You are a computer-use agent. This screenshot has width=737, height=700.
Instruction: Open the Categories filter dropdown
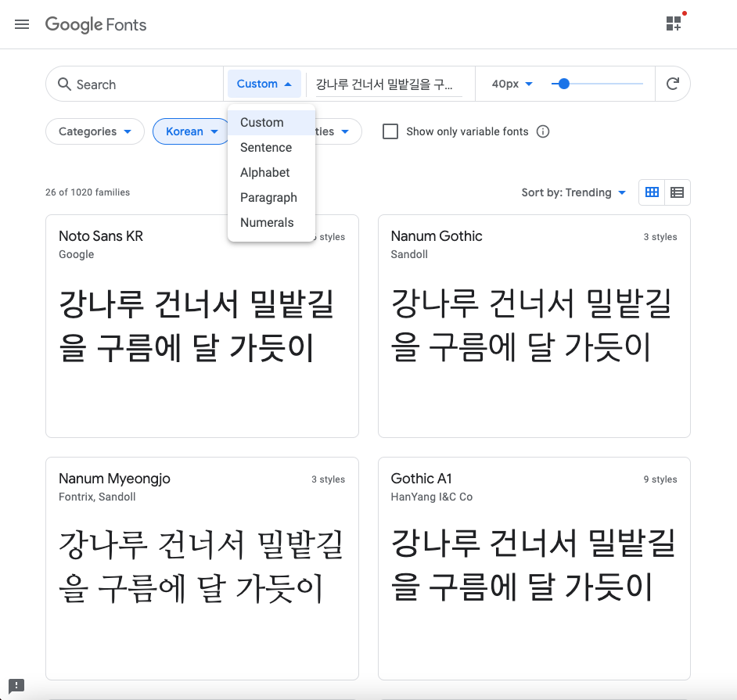pyautogui.click(x=95, y=131)
